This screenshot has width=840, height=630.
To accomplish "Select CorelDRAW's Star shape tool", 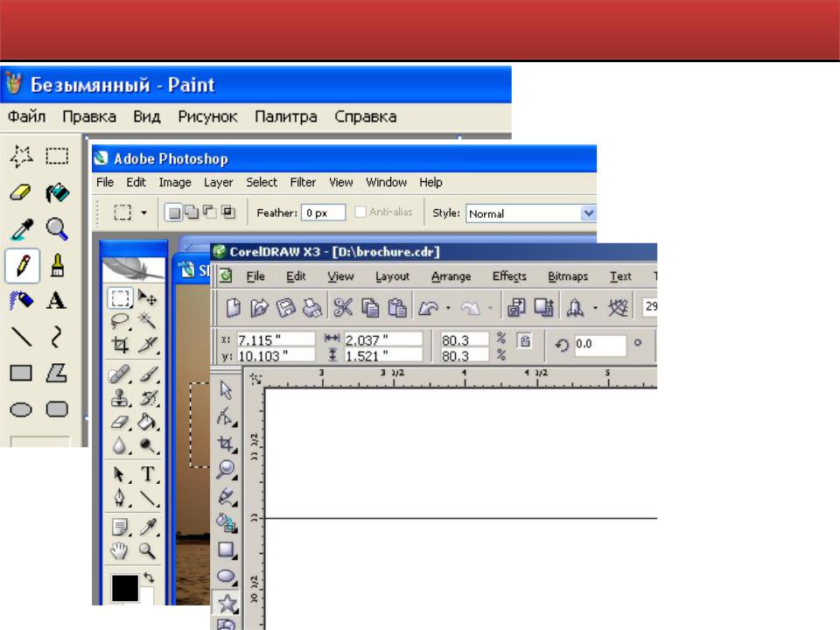I will click(227, 603).
